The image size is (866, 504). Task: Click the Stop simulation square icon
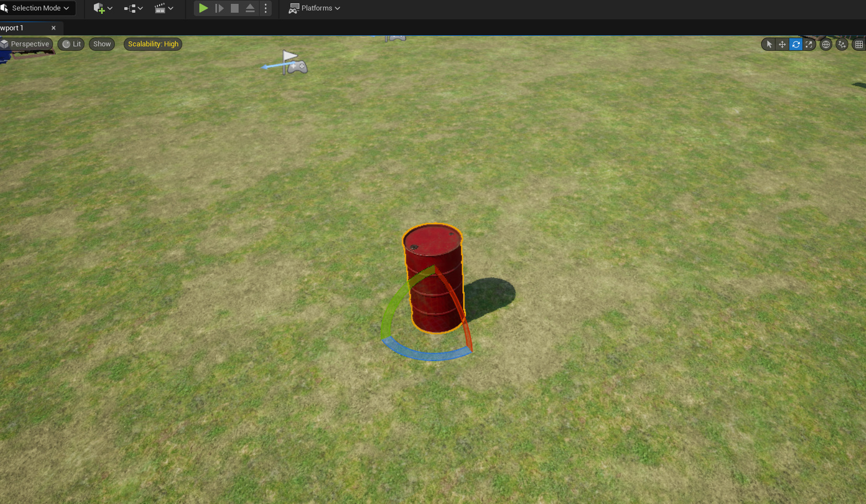click(x=235, y=8)
